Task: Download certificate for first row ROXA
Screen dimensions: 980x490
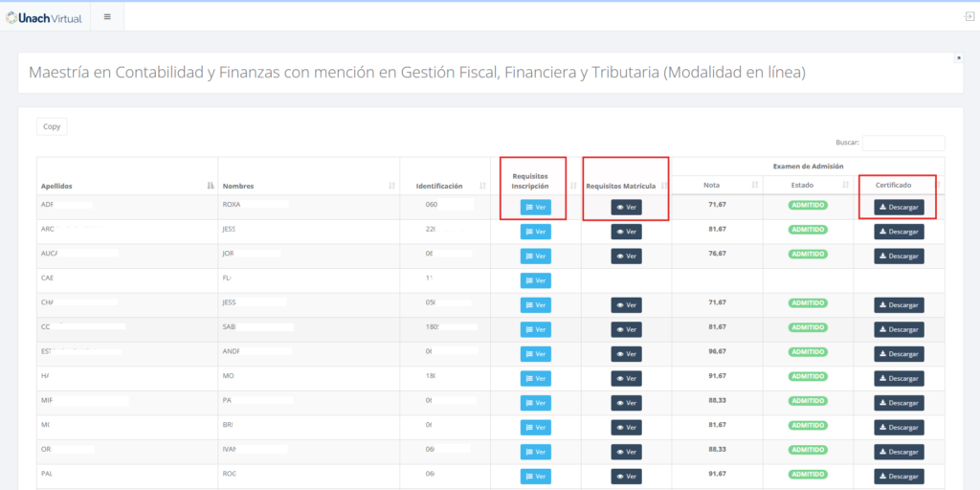Action: click(x=899, y=207)
